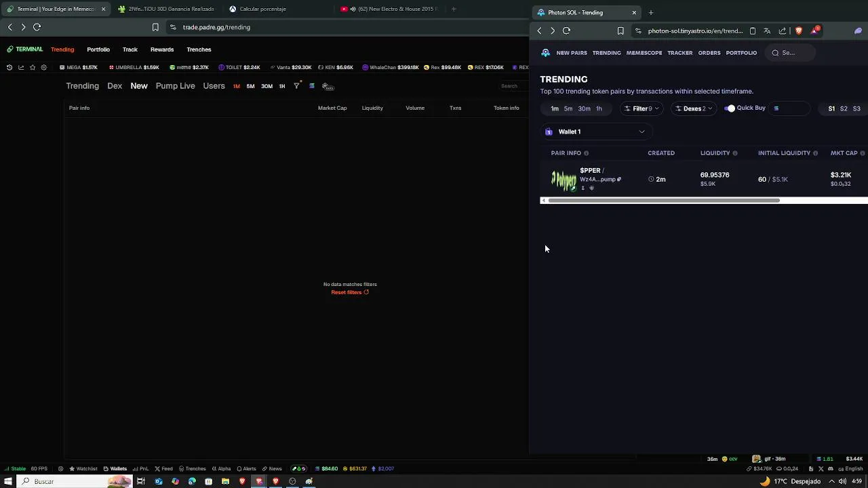Click the PnL item in Padre footer

pyautogui.click(x=141, y=468)
